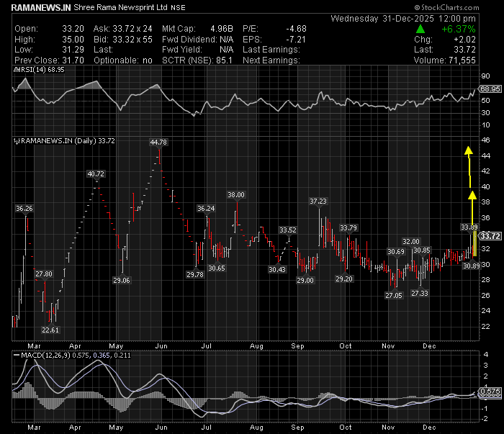
Task: Click the EPS value -7.21
Action: pyautogui.click(x=296, y=40)
